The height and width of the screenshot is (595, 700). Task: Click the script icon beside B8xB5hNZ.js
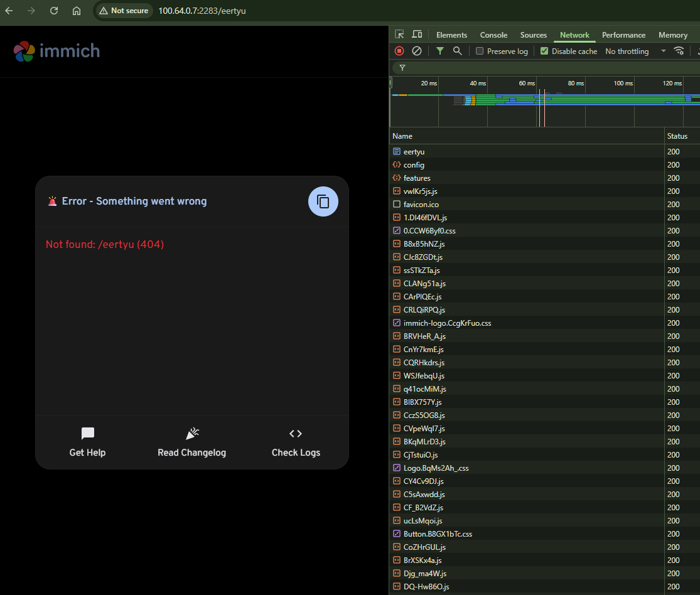tap(396, 244)
